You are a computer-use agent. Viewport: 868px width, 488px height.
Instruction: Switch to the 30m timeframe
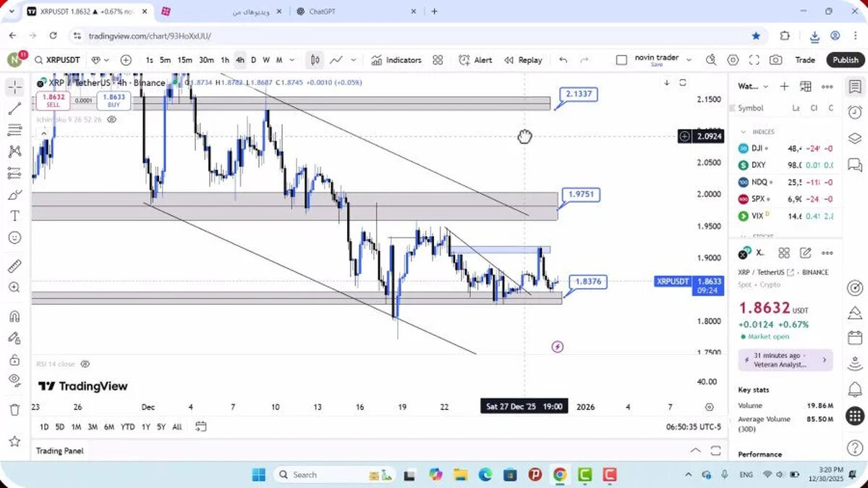(x=206, y=60)
